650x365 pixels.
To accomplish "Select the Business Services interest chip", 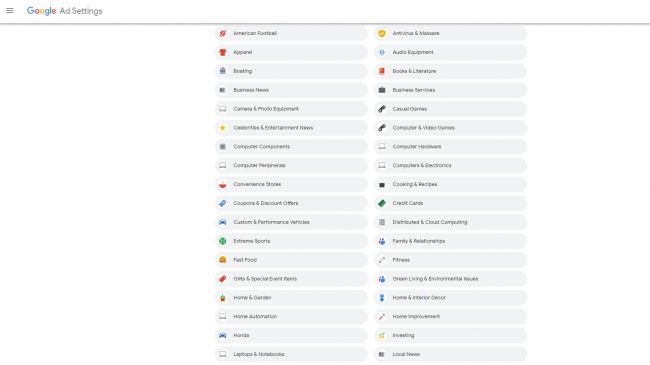I will (x=450, y=90).
